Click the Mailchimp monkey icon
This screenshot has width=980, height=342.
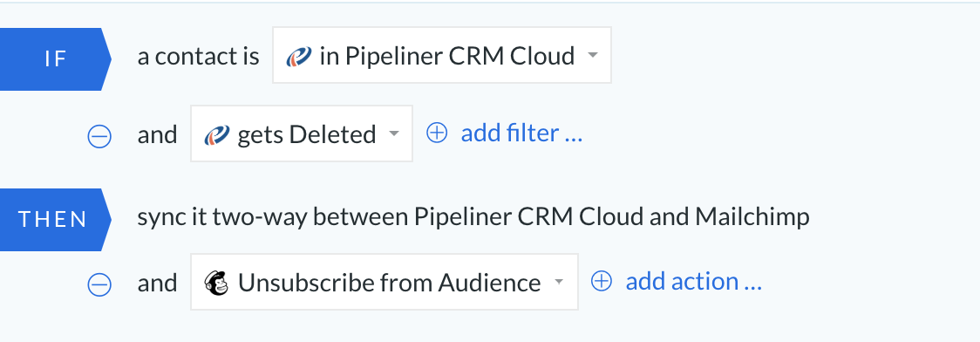(216, 283)
